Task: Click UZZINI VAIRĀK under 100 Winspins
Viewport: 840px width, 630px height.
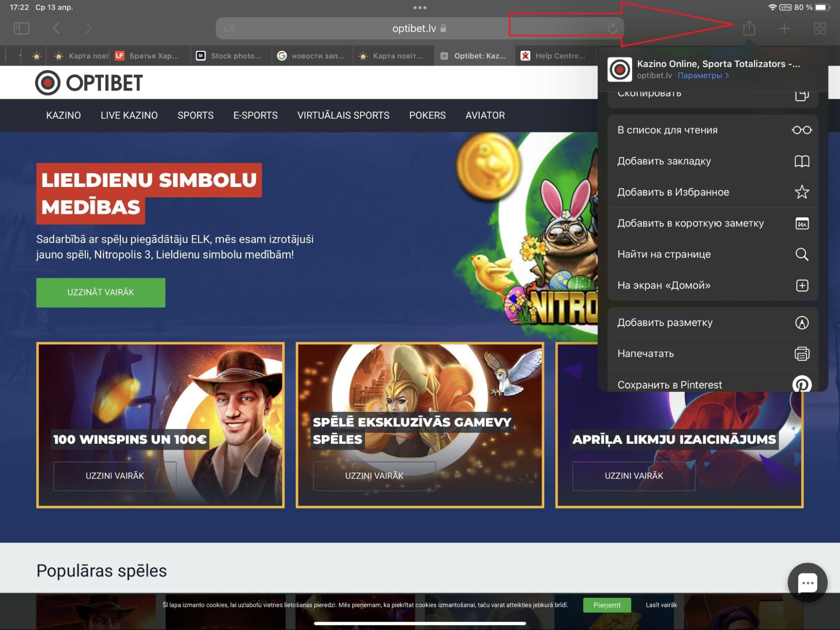Action: 115,476
